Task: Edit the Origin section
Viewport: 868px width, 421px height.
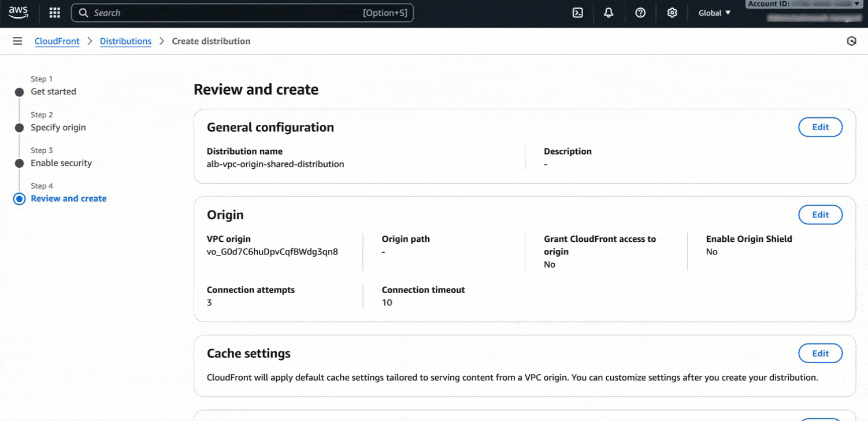Action: (820, 215)
